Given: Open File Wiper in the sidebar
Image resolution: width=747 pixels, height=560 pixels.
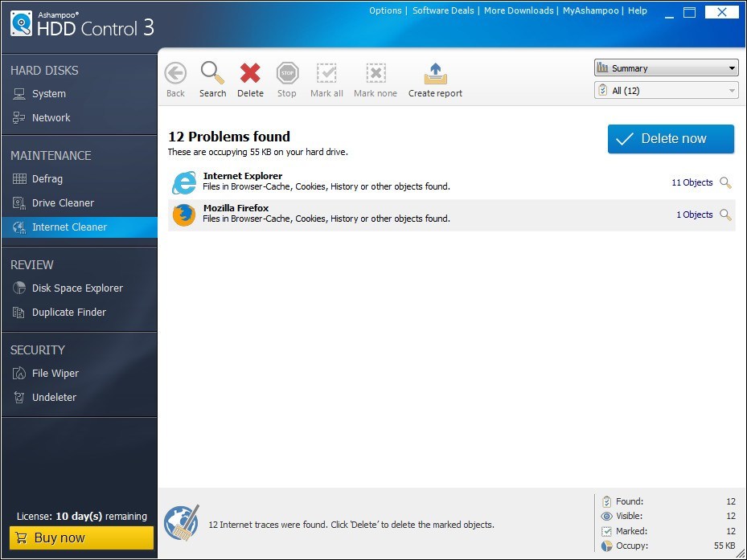Looking at the screenshot, I should (55, 374).
